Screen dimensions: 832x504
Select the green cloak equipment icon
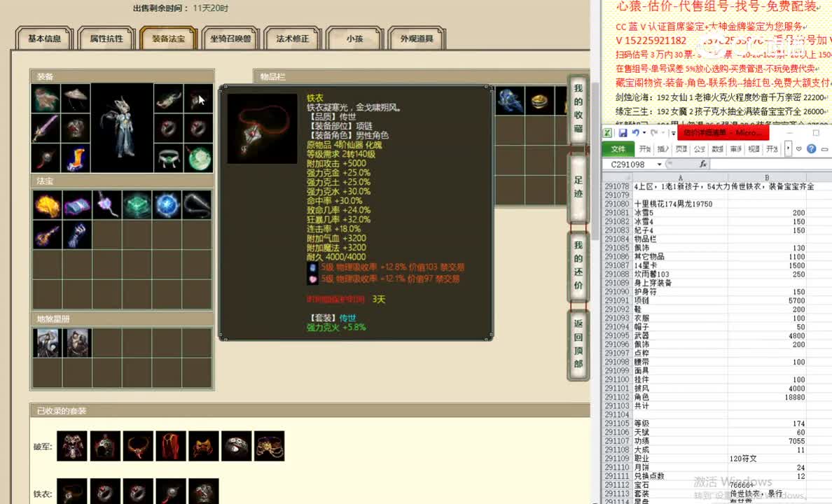pyautogui.click(x=46, y=98)
